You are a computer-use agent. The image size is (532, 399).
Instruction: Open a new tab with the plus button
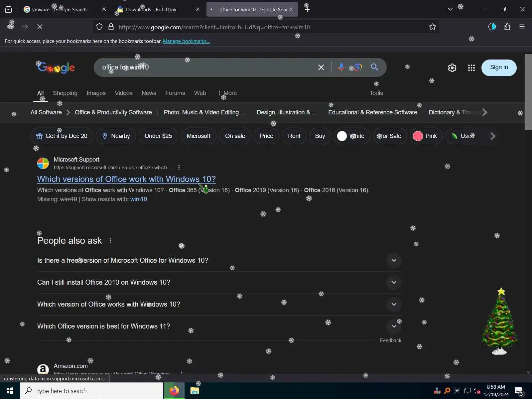click(x=307, y=9)
